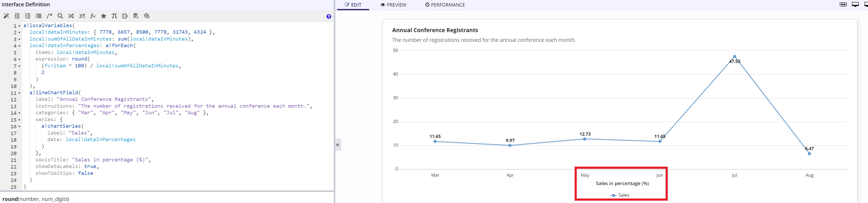The width and height of the screenshot is (868, 203).
Task: Click the value 31743 in code line 2
Action: 180,32
